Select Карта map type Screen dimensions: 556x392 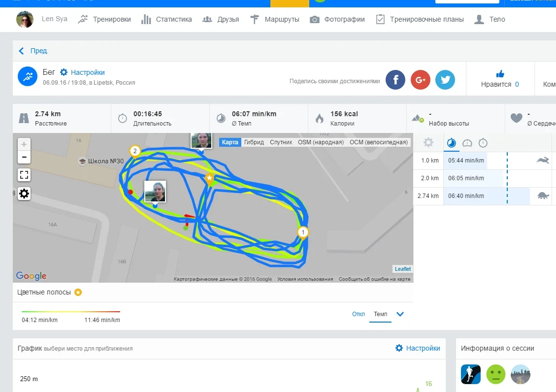[x=230, y=142]
